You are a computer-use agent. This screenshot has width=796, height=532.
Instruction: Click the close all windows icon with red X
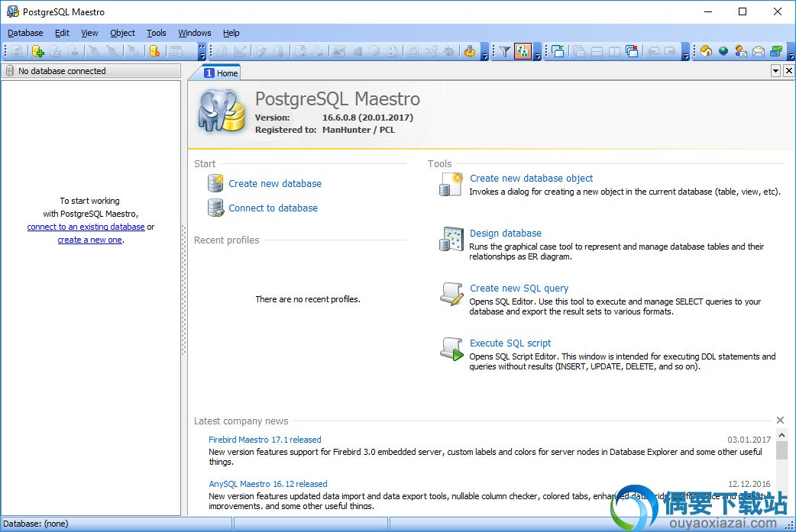point(632,51)
